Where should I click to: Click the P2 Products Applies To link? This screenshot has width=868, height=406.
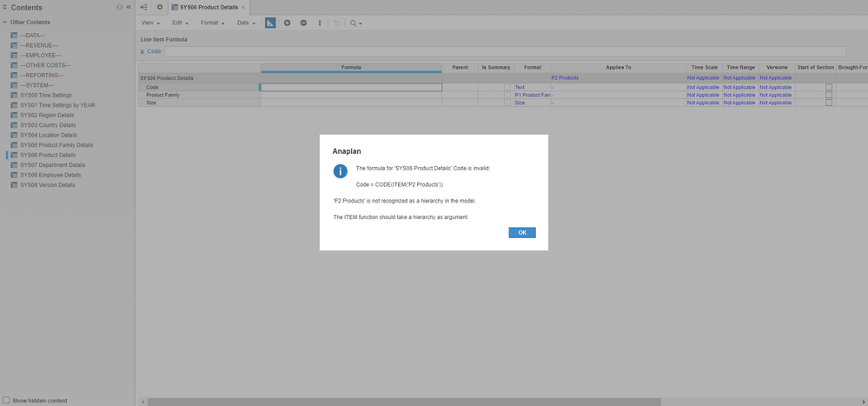pyautogui.click(x=565, y=78)
